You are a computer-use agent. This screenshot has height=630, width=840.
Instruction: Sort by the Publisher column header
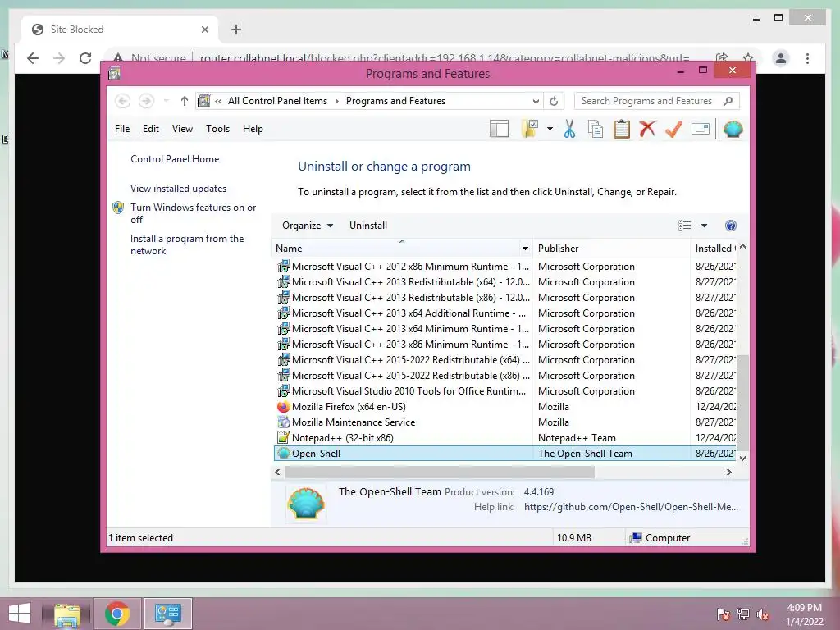point(611,249)
